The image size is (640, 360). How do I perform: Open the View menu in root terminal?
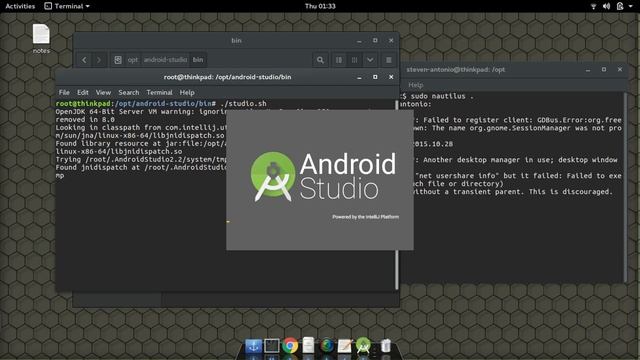coord(103,93)
